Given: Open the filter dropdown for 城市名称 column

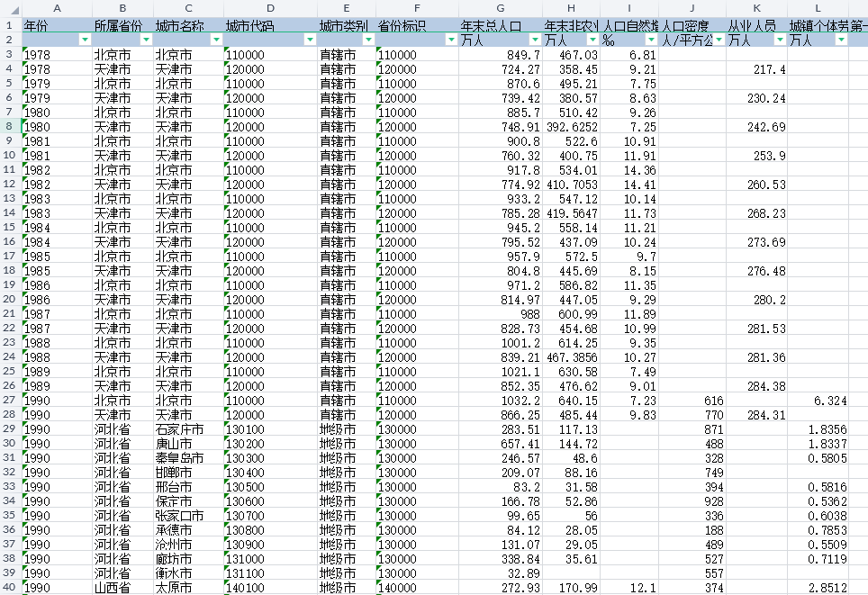Looking at the screenshot, I should click(x=216, y=40).
